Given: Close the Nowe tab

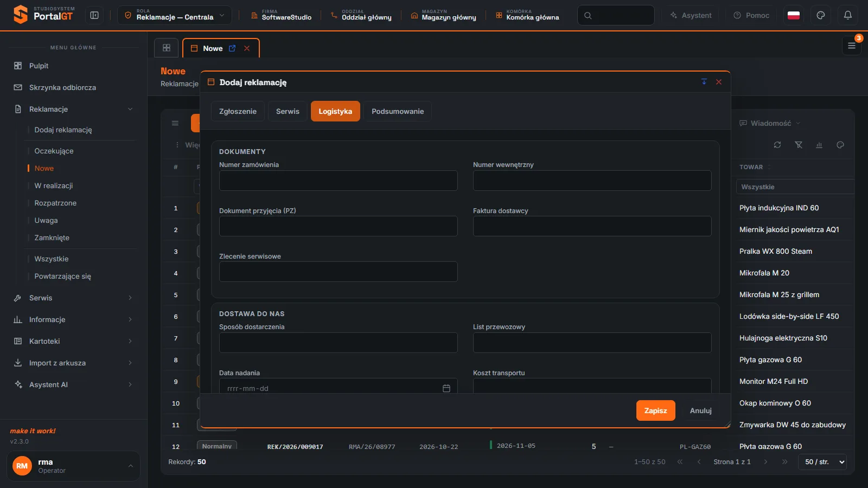Looking at the screenshot, I should (x=247, y=48).
